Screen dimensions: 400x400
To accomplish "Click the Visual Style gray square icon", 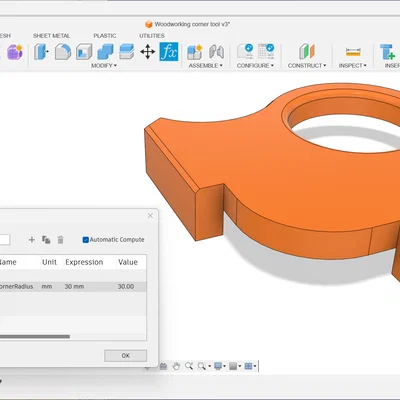I will tap(233, 366).
